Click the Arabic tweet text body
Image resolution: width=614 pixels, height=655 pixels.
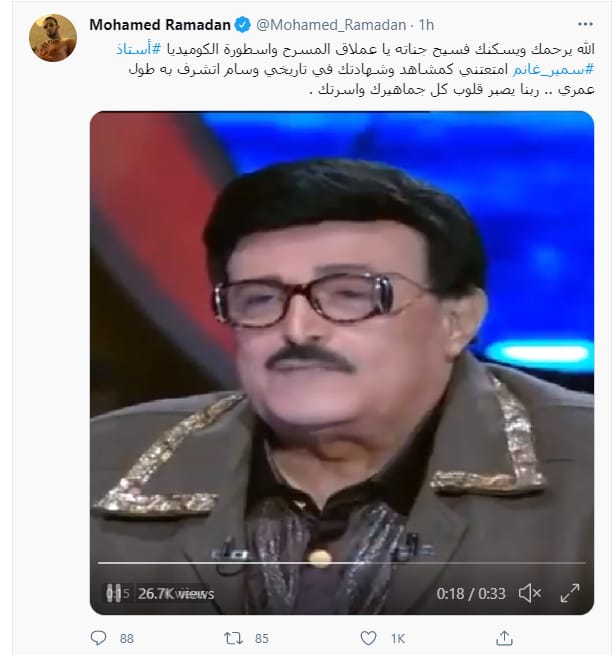click(355, 69)
